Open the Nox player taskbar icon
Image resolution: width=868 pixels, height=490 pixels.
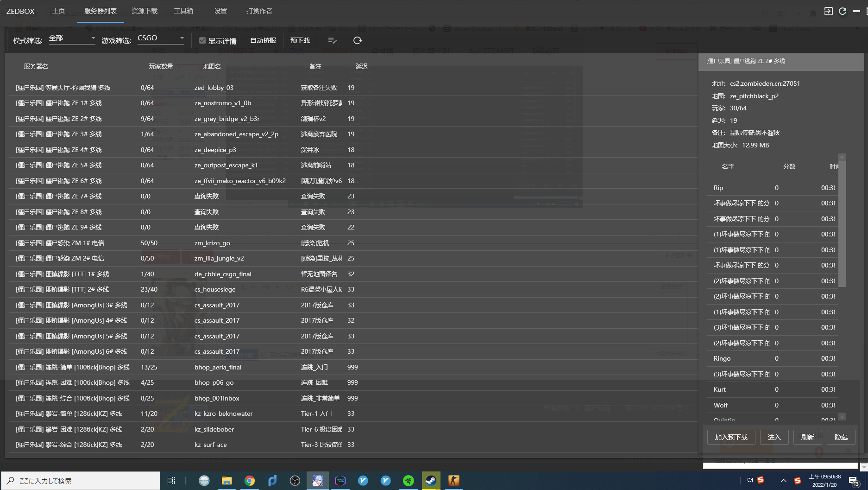coord(340,481)
